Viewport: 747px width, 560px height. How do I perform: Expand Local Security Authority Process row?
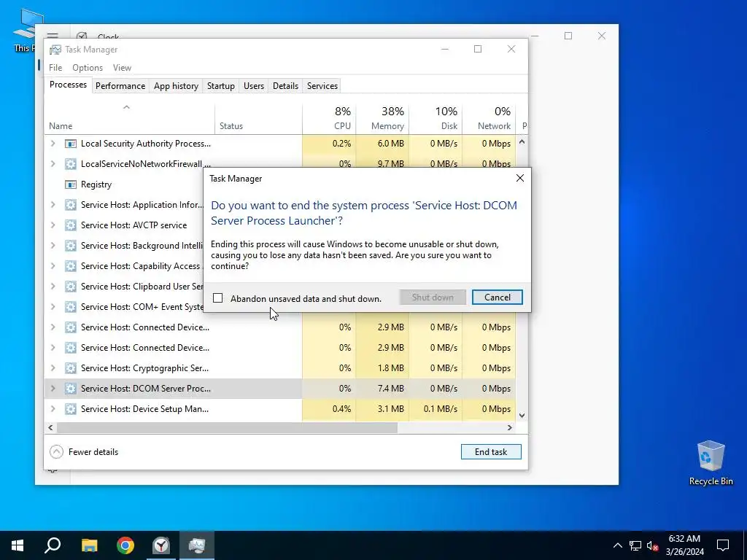(x=53, y=144)
